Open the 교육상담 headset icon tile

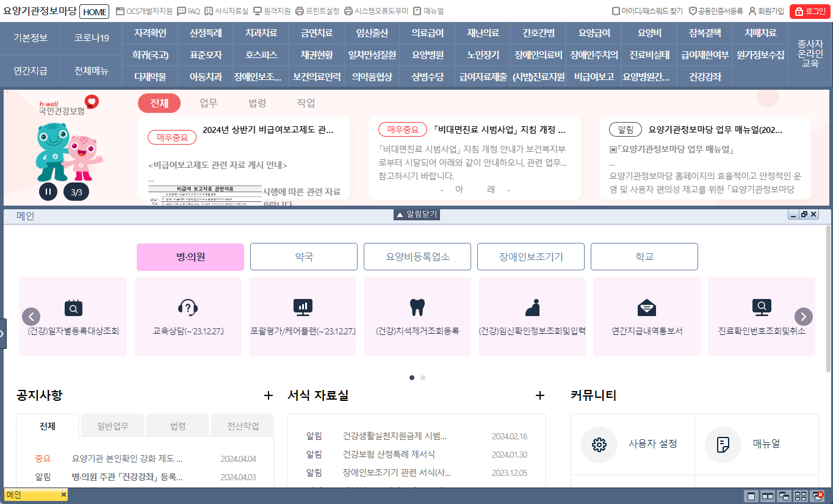click(187, 307)
